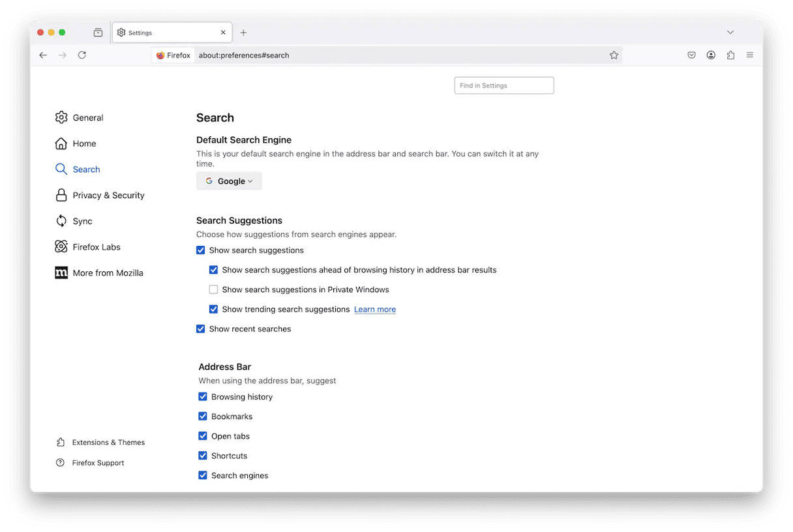Click the bookmark star icon
This screenshot has height=532, width=793.
point(614,55)
